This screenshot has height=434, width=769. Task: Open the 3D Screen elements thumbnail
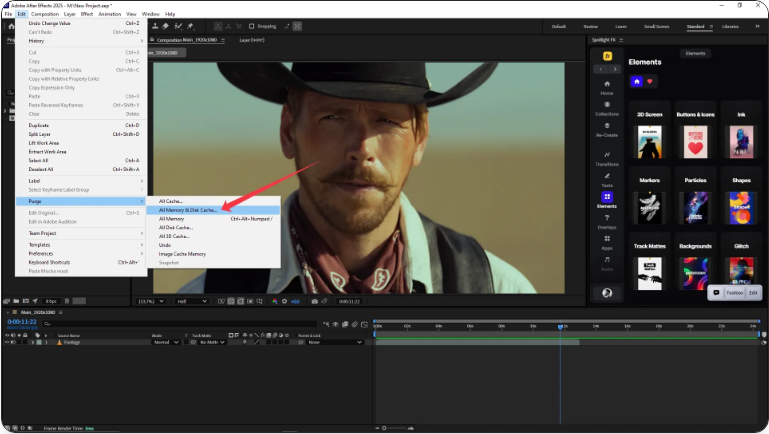[x=649, y=142]
